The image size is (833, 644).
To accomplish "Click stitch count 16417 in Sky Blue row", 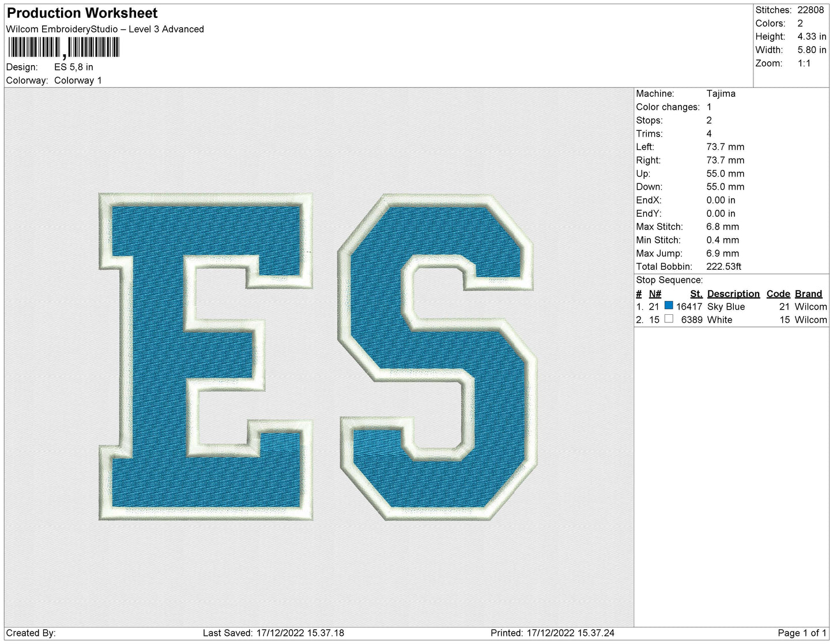I will pyautogui.click(x=689, y=307).
